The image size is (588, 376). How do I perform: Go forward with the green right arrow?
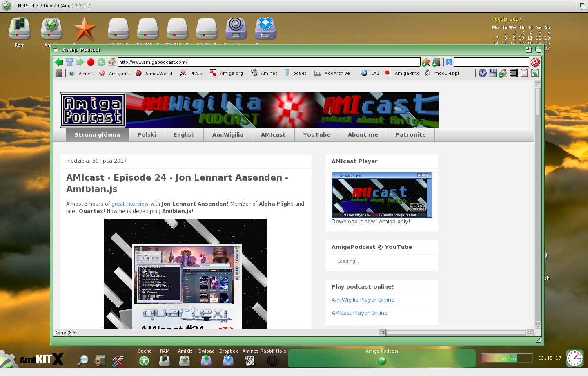[x=80, y=62]
